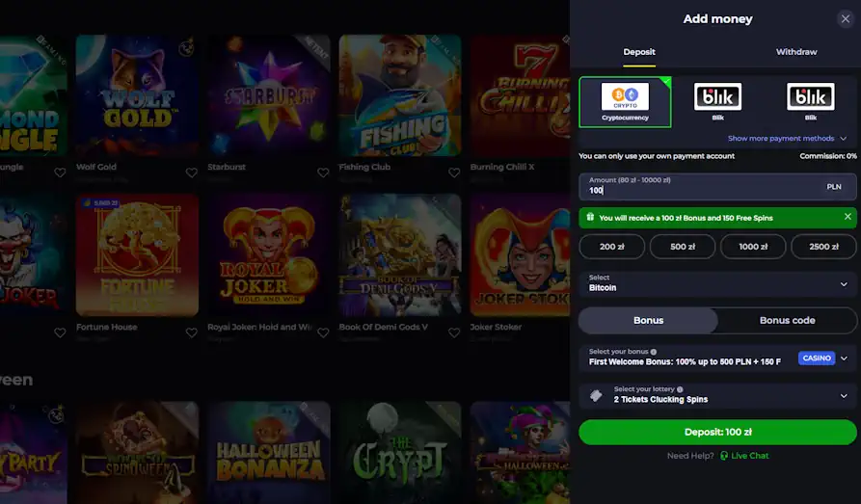Select the 200 zł preset amount
The width and height of the screenshot is (861, 504).
coord(611,247)
